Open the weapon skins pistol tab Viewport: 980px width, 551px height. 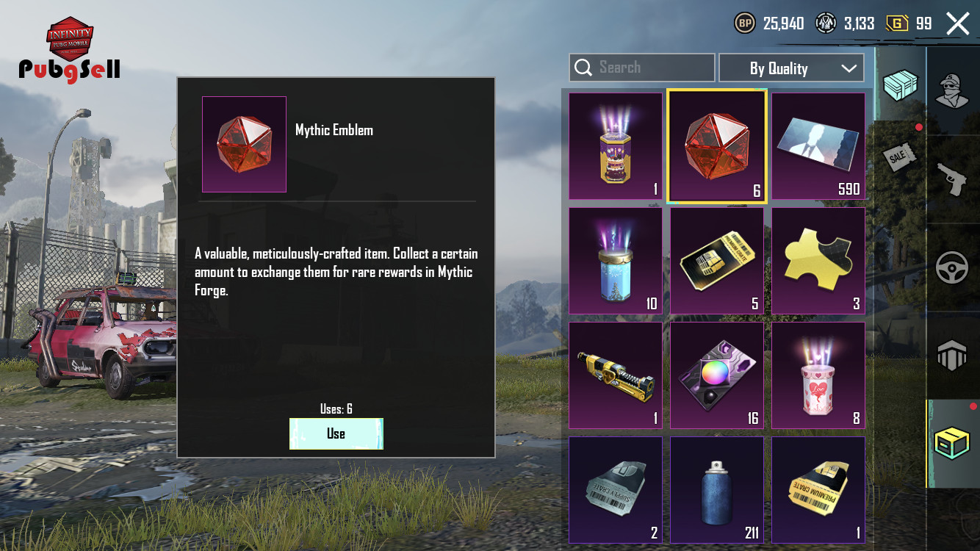(953, 179)
